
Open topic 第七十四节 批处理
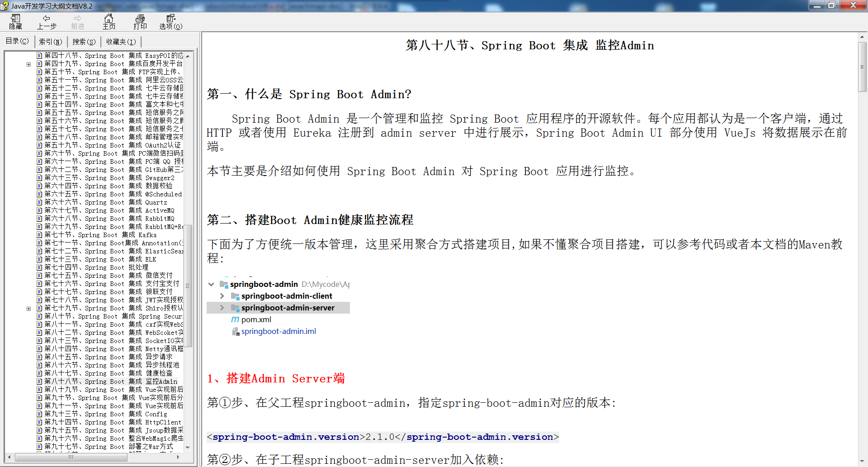pyautogui.click(x=96, y=267)
